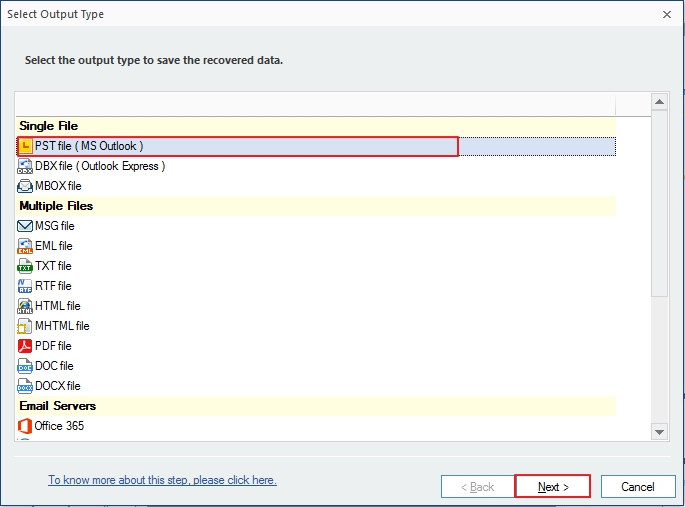
Task: Click the HTML file globe icon
Action: (x=25, y=306)
